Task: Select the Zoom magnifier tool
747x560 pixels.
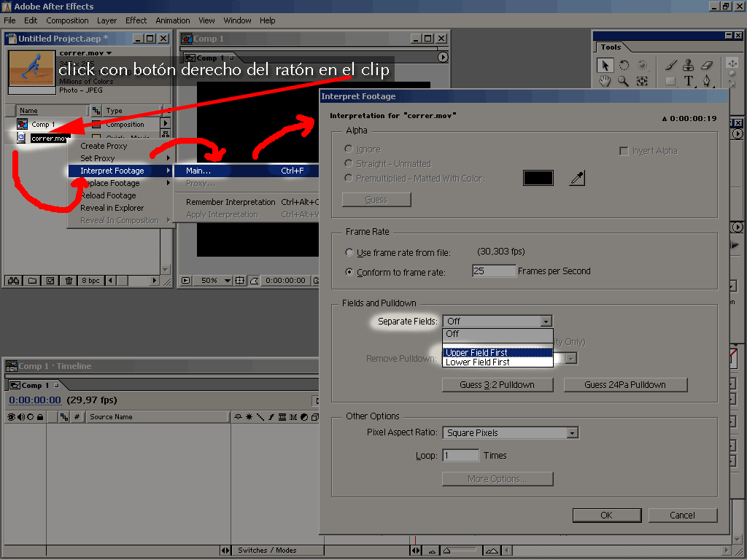Action: point(624,81)
